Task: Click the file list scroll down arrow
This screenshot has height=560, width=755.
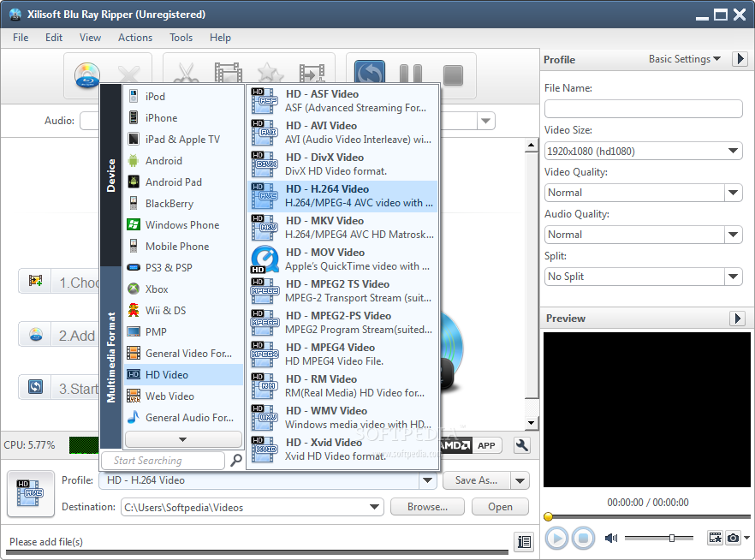Action: 531,423
